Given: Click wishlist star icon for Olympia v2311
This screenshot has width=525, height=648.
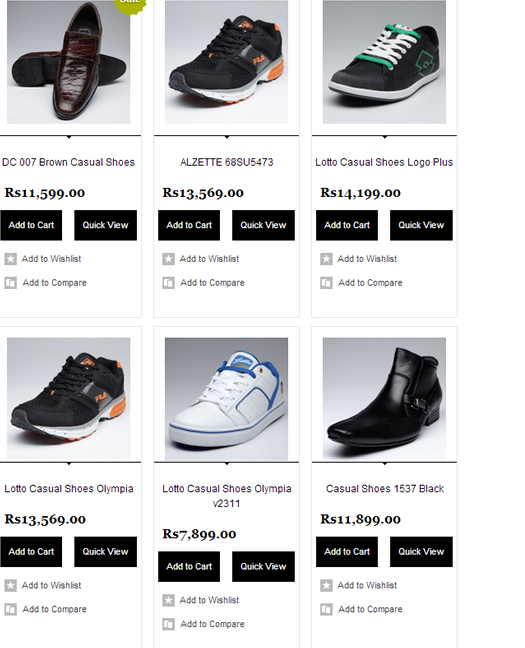Looking at the screenshot, I should 168,600.
